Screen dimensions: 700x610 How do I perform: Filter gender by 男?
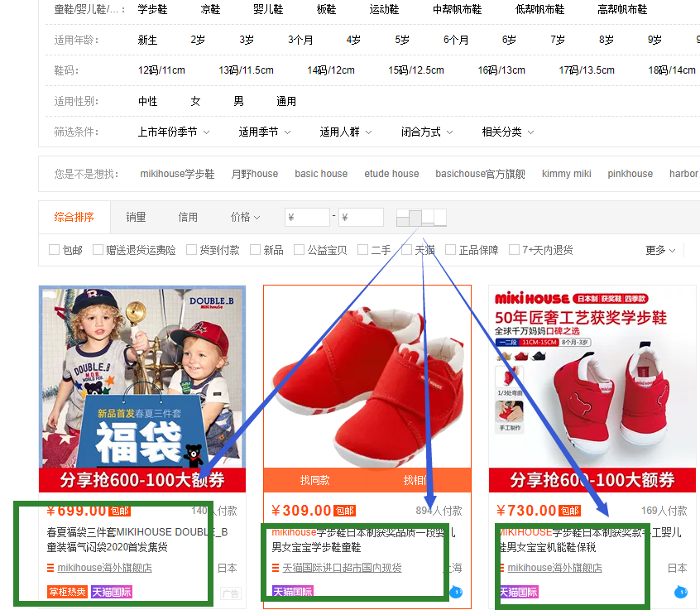click(x=239, y=101)
